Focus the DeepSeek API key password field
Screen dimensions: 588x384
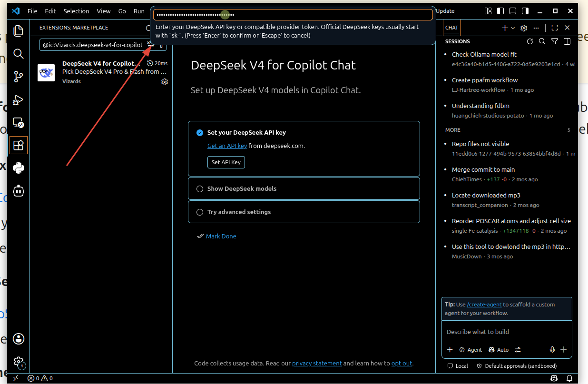(293, 15)
